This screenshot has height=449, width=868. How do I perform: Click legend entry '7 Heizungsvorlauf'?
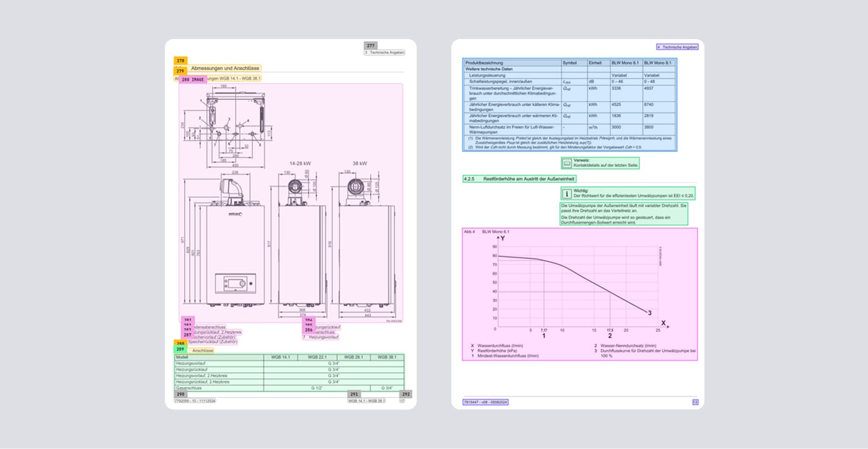tap(321, 337)
